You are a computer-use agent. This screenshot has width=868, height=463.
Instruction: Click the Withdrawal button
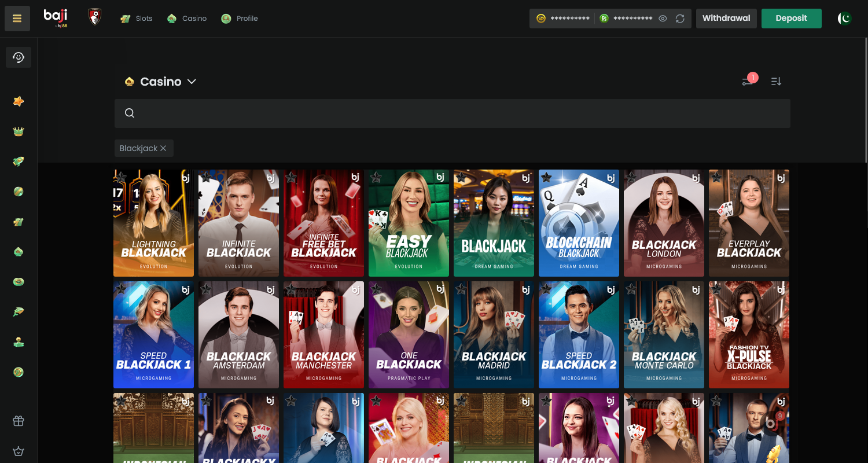click(726, 18)
